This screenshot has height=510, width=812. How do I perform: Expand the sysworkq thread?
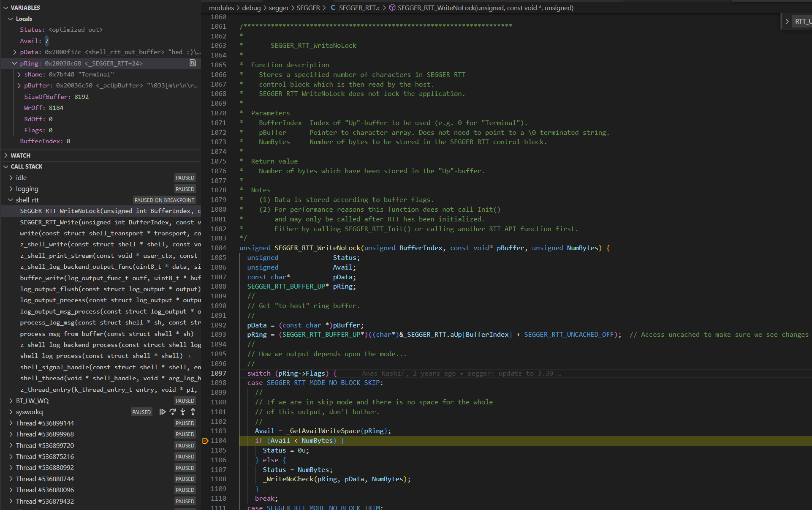[x=11, y=412]
